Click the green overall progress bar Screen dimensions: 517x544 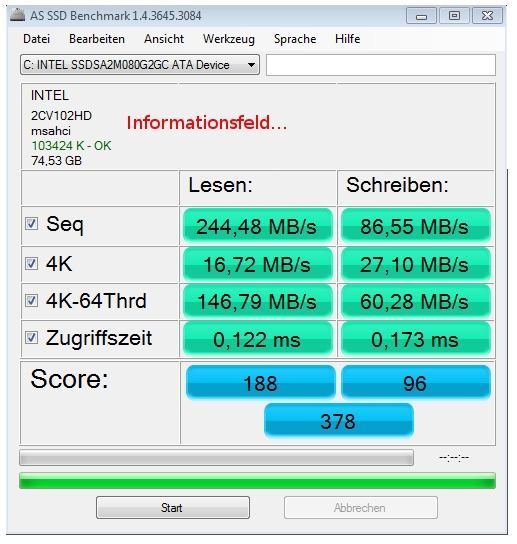[257, 481]
